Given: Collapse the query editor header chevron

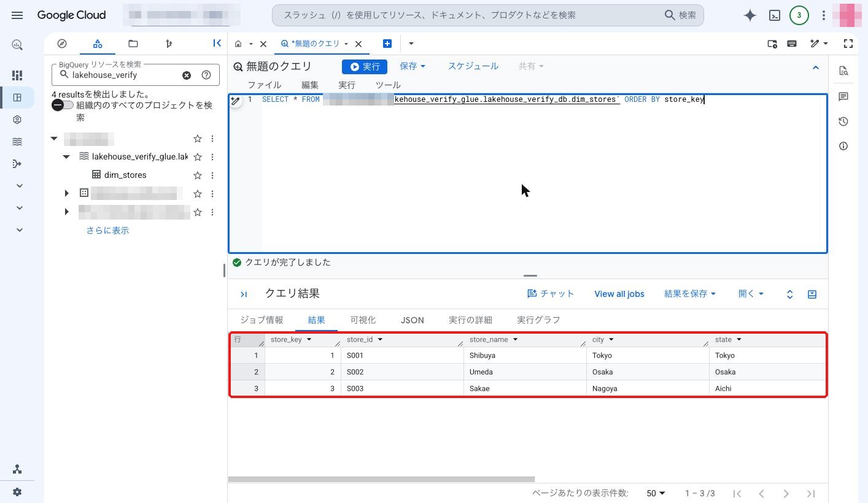Looking at the screenshot, I should point(816,67).
